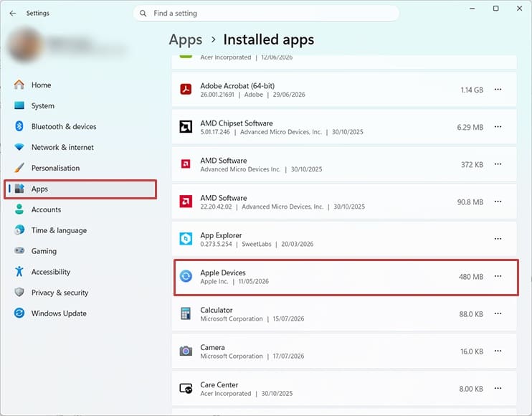
Task: Click the Calculator app icon
Action: [x=186, y=313]
